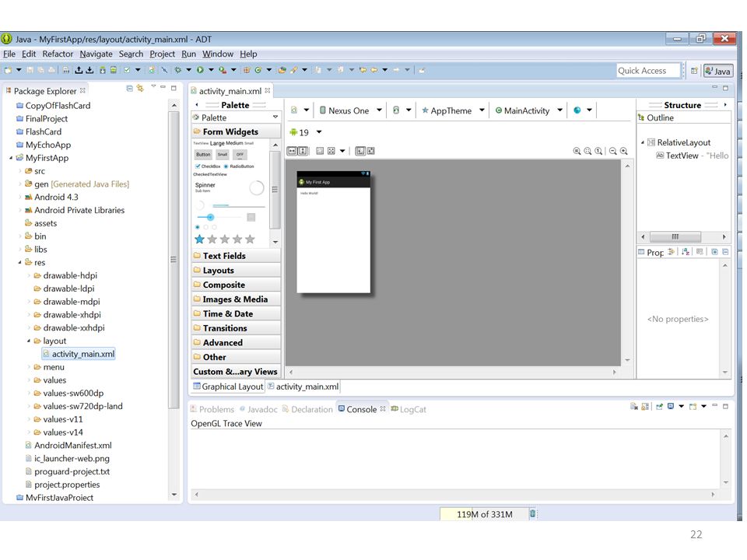The image size is (747, 560).
Task: Click Zoom to 100% icon
Action: point(598,151)
